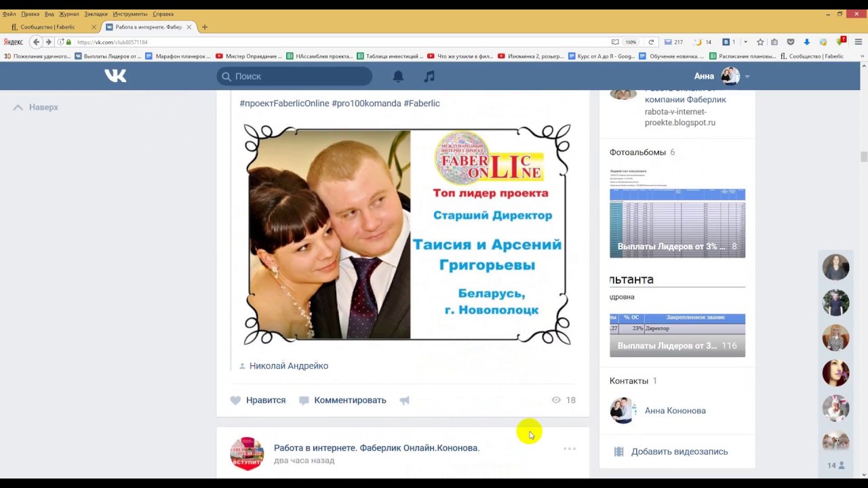Image resolution: width=868 pixels, height=488 pixels.
Task: Open bookmark Таблица инвестиций
Action: click(x=390, y=56)
